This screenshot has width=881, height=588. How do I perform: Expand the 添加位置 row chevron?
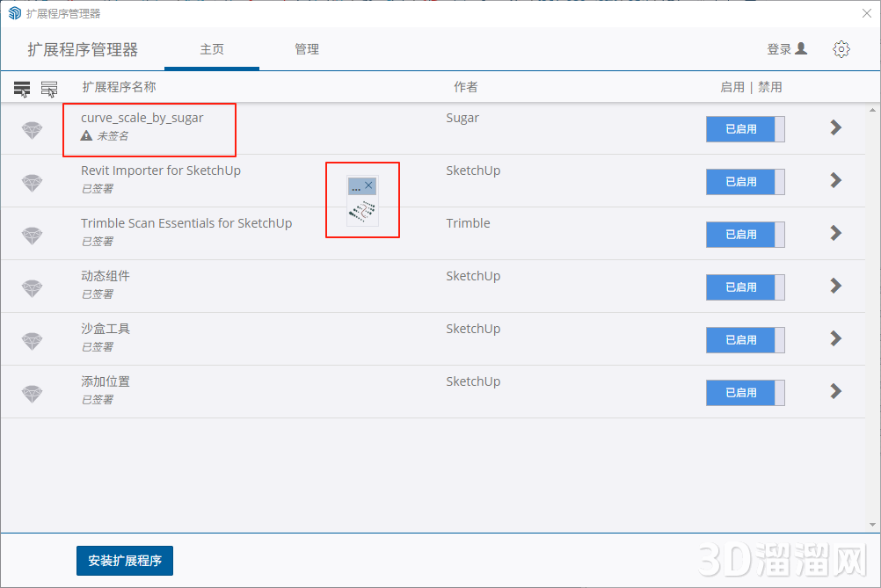click(836, 391)
